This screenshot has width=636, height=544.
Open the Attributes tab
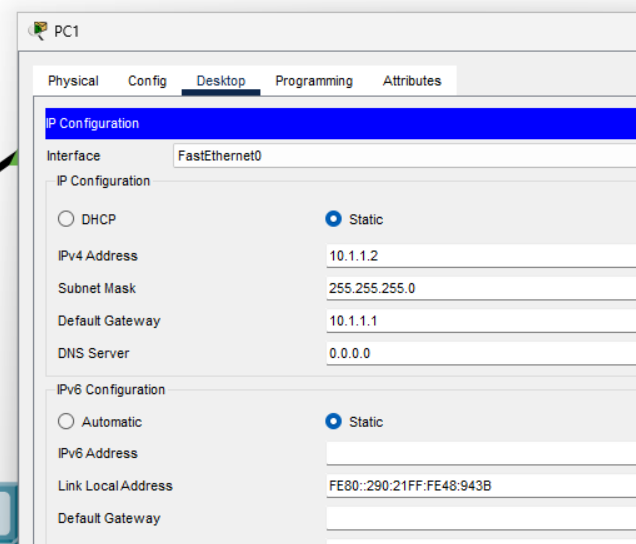click(x=412, y=81)
